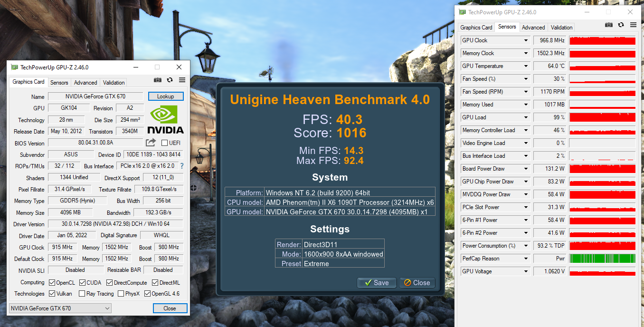Click the GPU Load red sensor graph
This screenshot has width=644, height=327.
(602, 117)
